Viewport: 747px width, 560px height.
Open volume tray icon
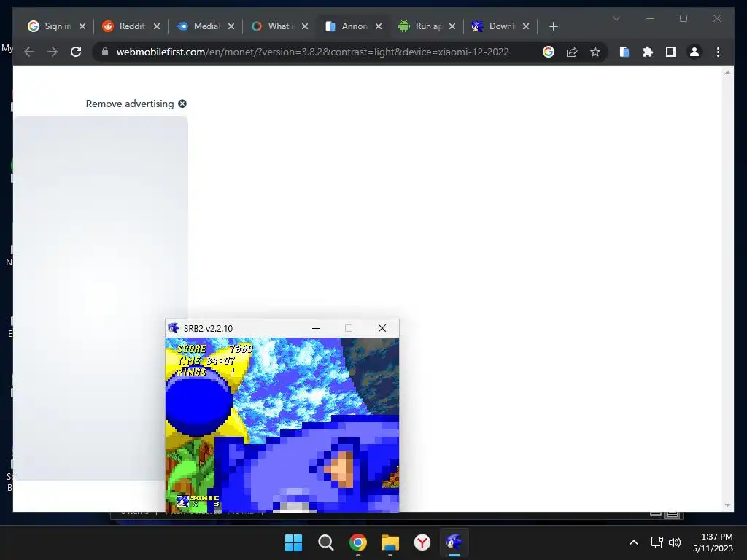point(675,542)
